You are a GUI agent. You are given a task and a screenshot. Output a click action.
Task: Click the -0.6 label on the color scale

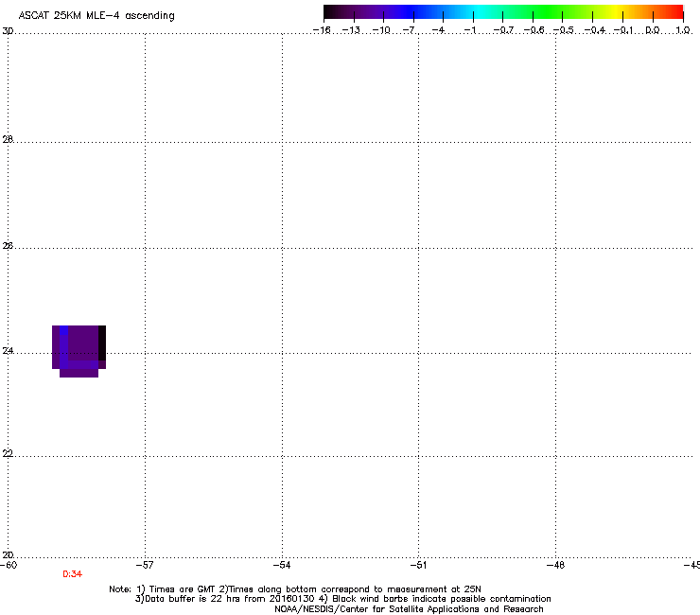coord(534,30)
